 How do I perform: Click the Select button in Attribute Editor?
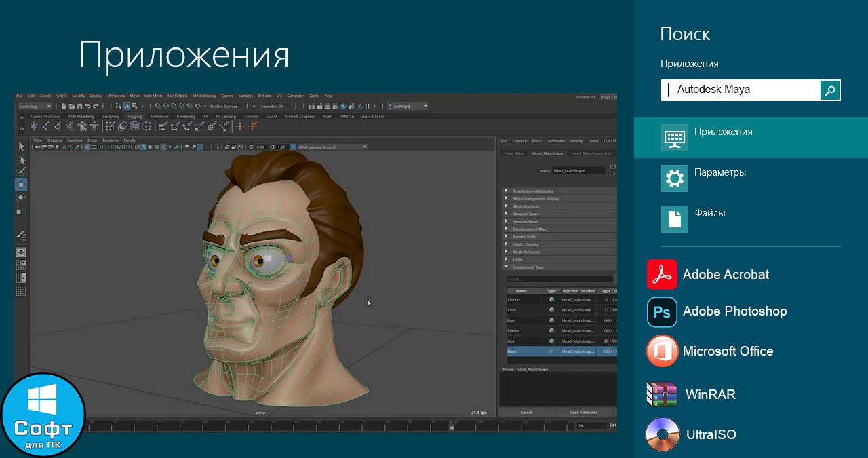coord(526,413)
